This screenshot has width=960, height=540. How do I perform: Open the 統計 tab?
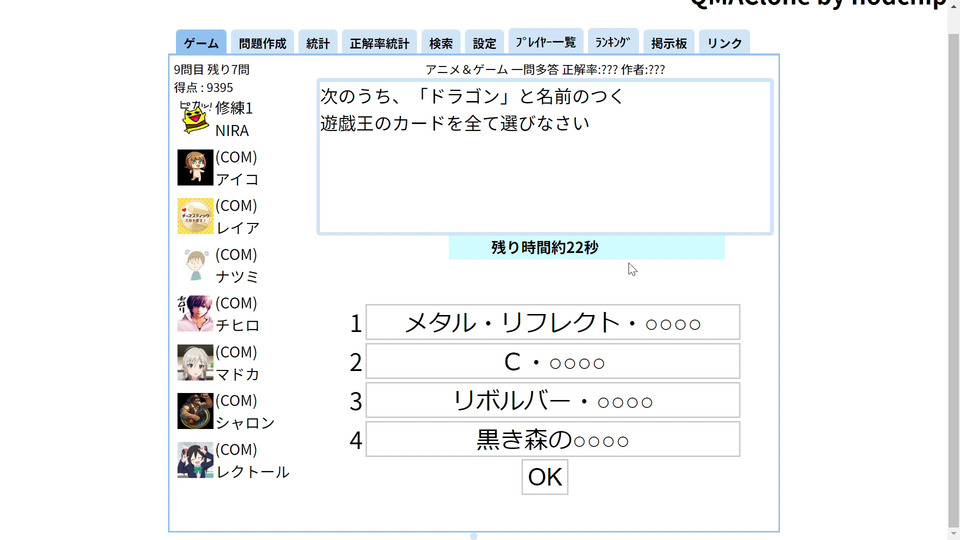pyautogui.click(x=318, y=43)
